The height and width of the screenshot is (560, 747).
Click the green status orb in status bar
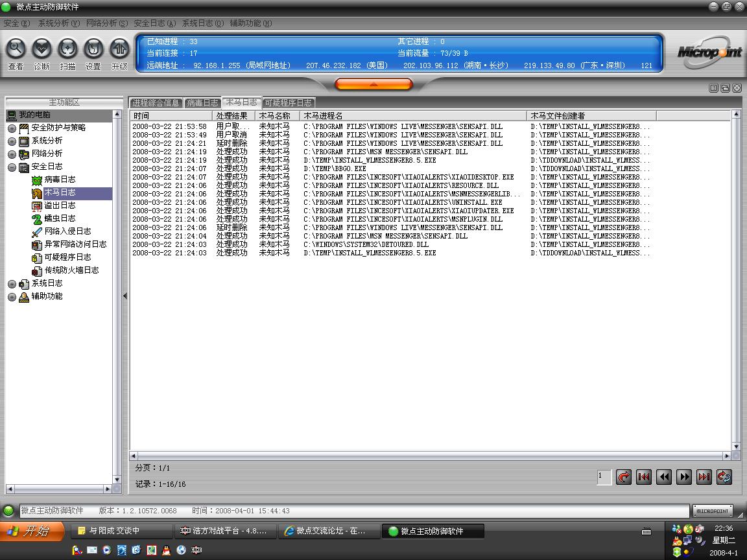(x=8, y=511)
